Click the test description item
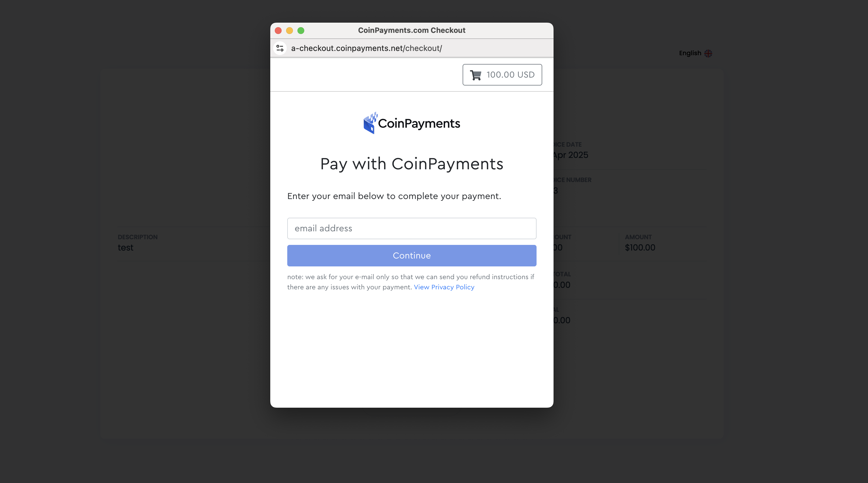868x483 pixels. pyautogui.click(x=125, y=247)
